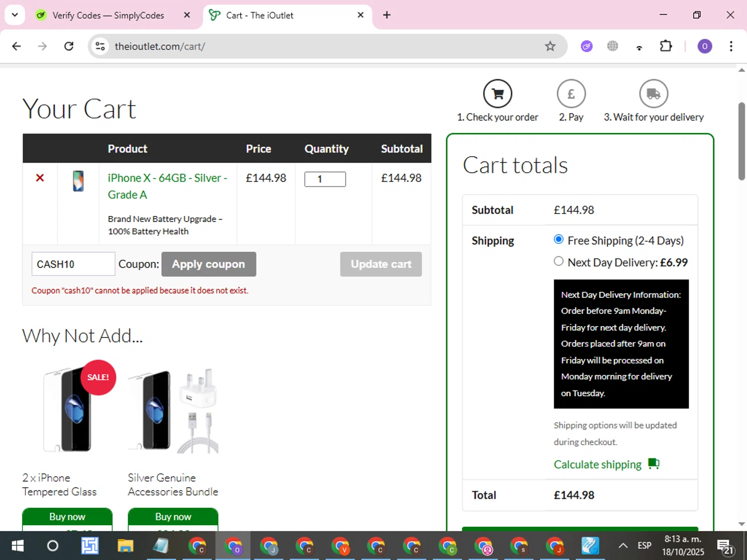Screen dimensions: 747x560
Task: Click the gray globe extension icon
Action: click(x=613, y=46)
